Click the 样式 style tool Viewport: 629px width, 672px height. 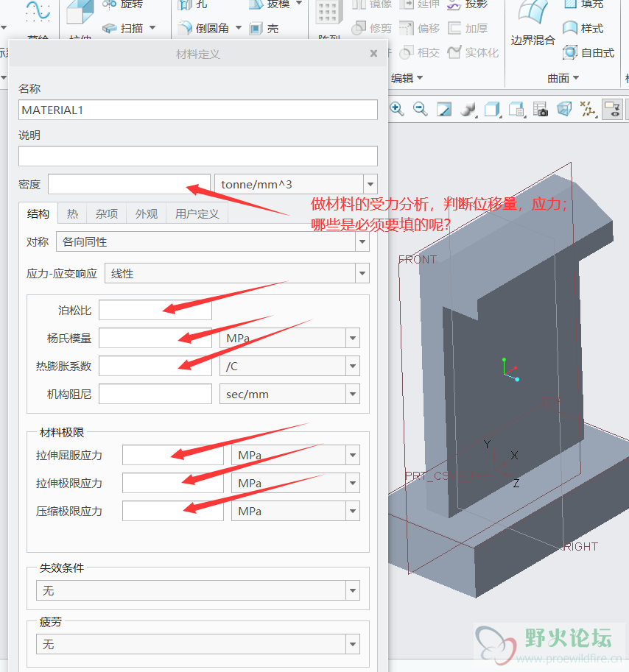[x=583, y=28]
